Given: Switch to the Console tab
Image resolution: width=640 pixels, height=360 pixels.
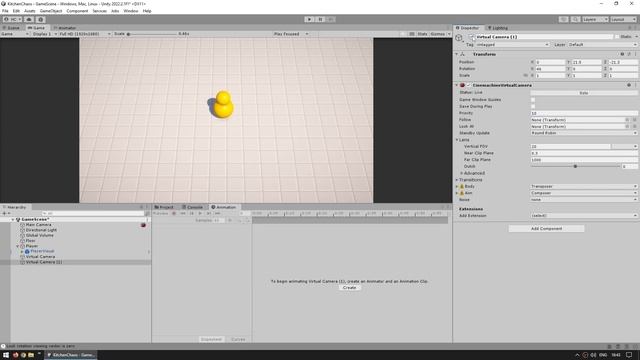Looking at the screenshot, I should coord(192,207).
